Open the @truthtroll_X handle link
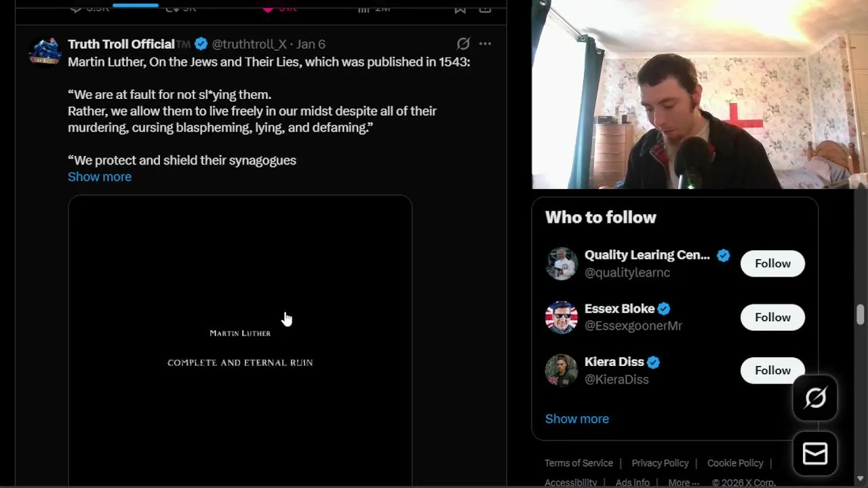 (249, 44)
